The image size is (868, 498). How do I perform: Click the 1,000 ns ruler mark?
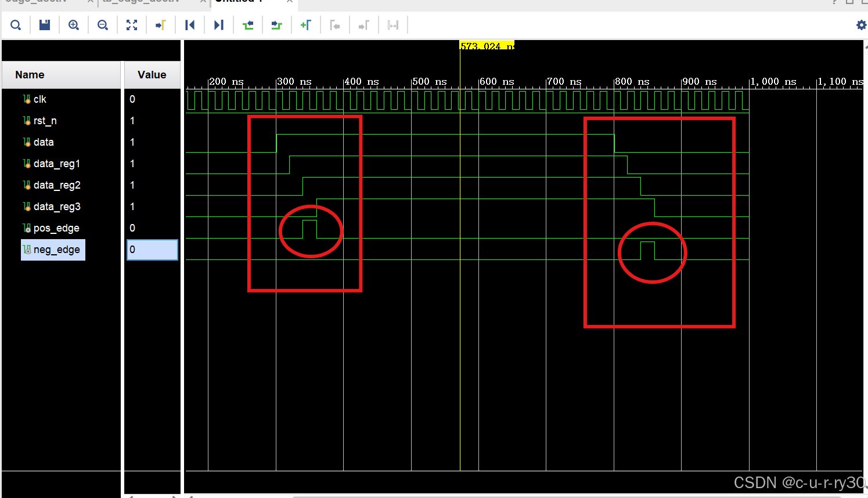[x=773, y=82]
